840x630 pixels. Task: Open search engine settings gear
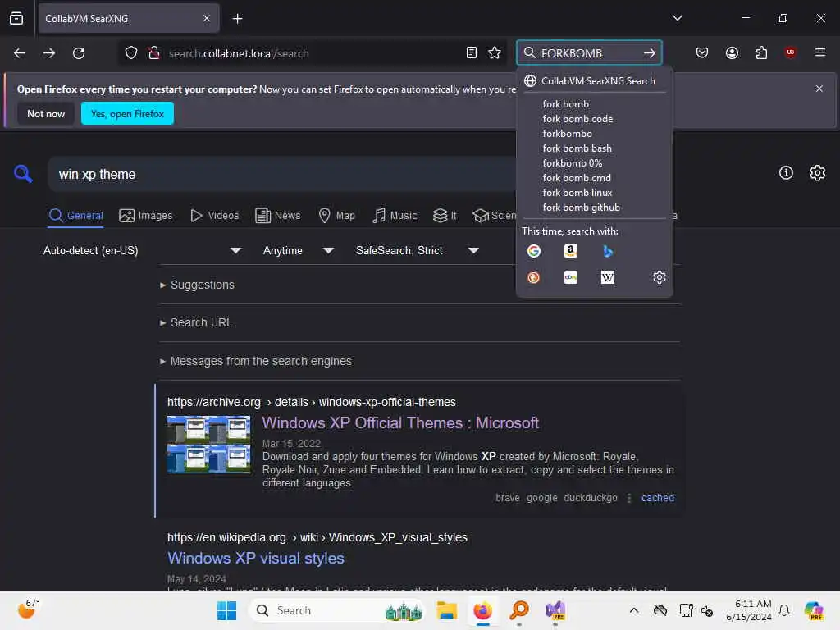click(x=659, y=277)
